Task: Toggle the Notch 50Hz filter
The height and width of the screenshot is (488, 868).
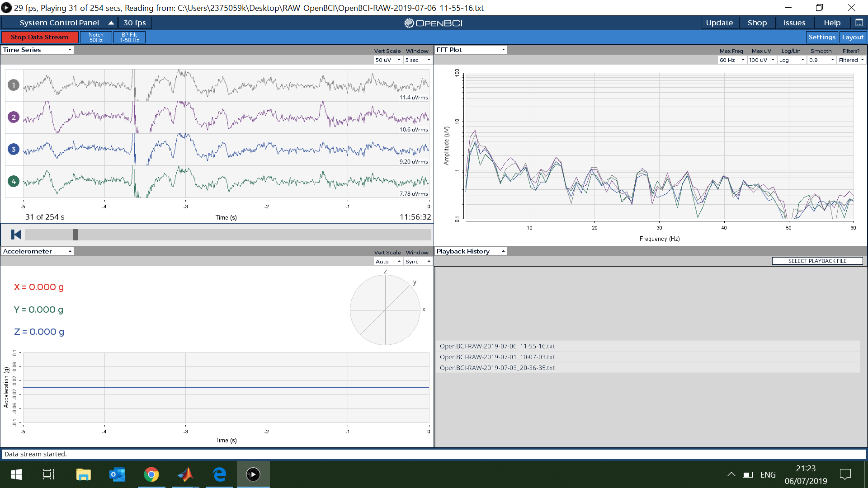Action: pyautogui.click(x=96, y=37)
